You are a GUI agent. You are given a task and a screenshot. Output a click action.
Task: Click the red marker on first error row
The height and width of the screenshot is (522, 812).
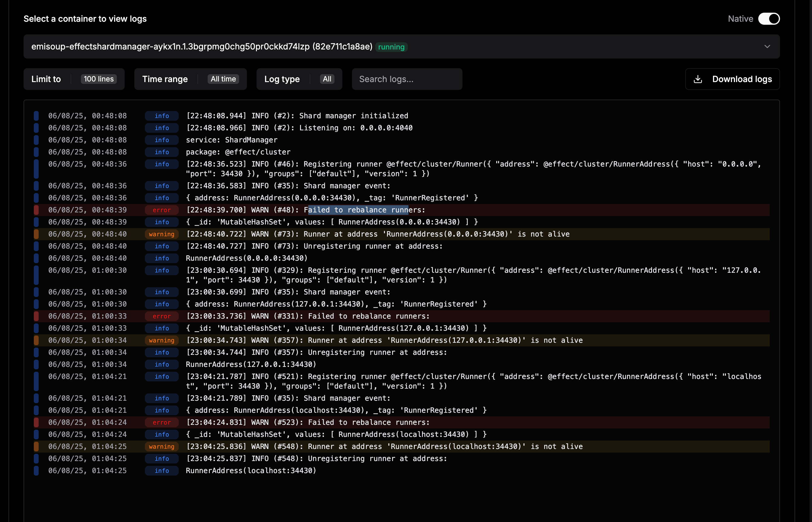36,210
